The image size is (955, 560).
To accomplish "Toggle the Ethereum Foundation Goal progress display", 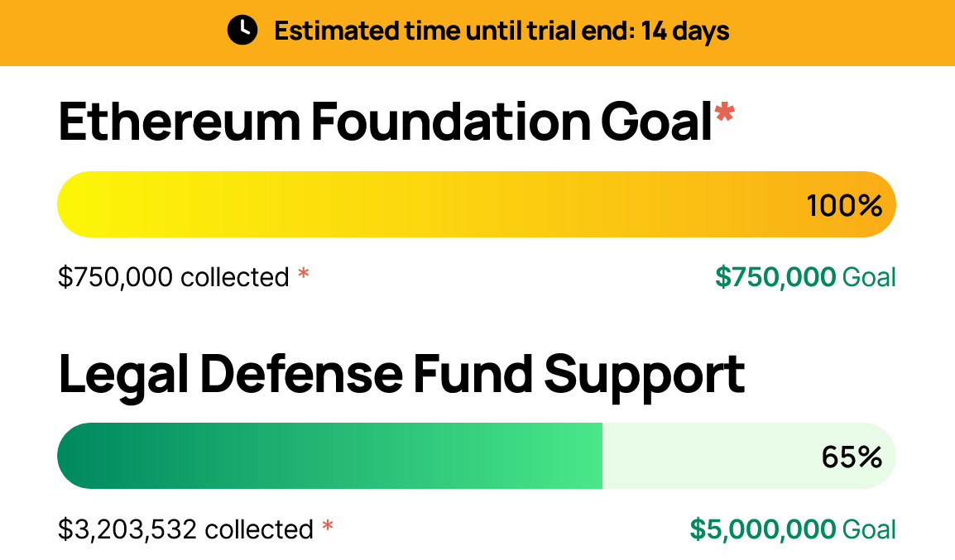I will pos(477,203).
